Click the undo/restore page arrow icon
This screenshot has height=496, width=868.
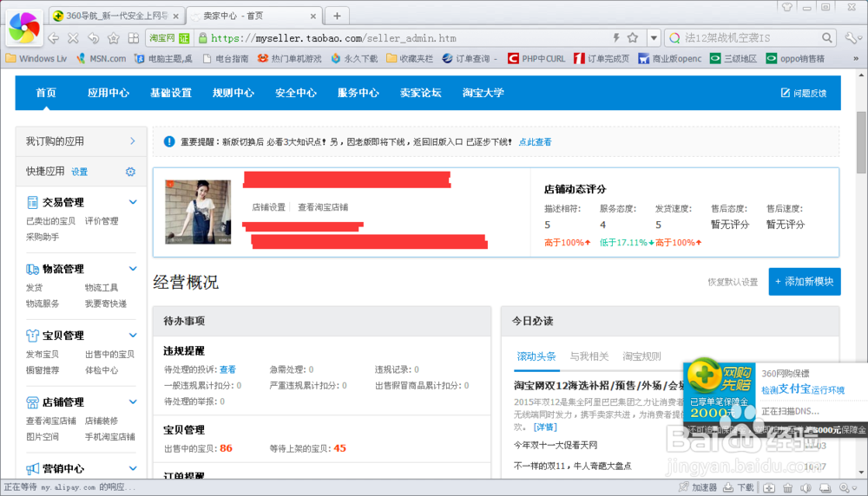pyautogui.click(x=94, y=38)
